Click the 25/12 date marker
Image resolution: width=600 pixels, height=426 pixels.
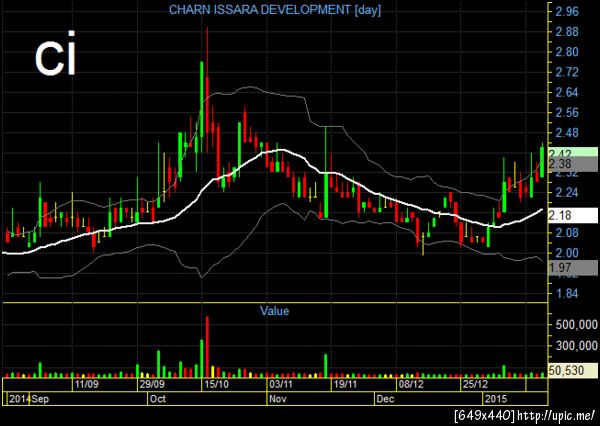click(475, 384)
